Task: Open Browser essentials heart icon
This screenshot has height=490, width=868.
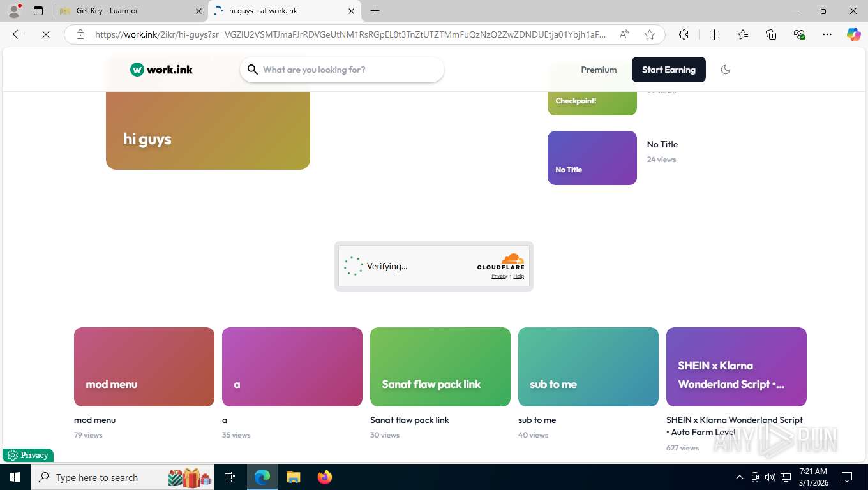Action: tap(799, 34)
